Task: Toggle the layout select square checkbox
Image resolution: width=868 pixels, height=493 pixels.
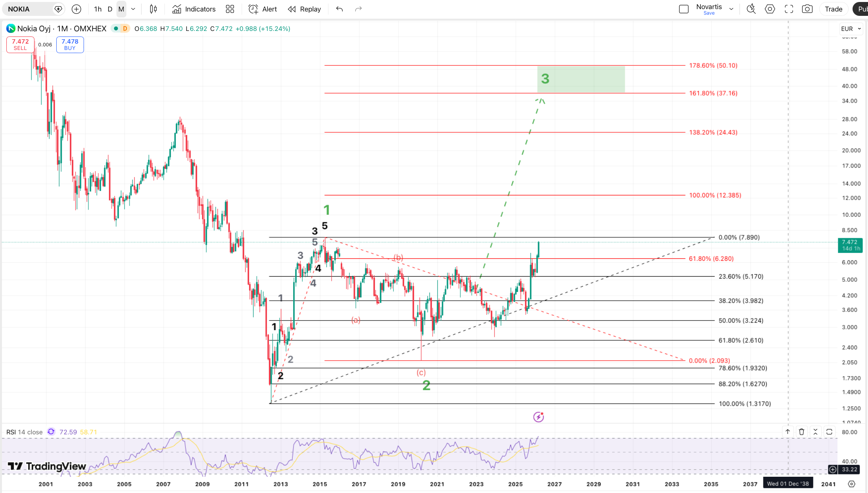Action: coord(683,9)
